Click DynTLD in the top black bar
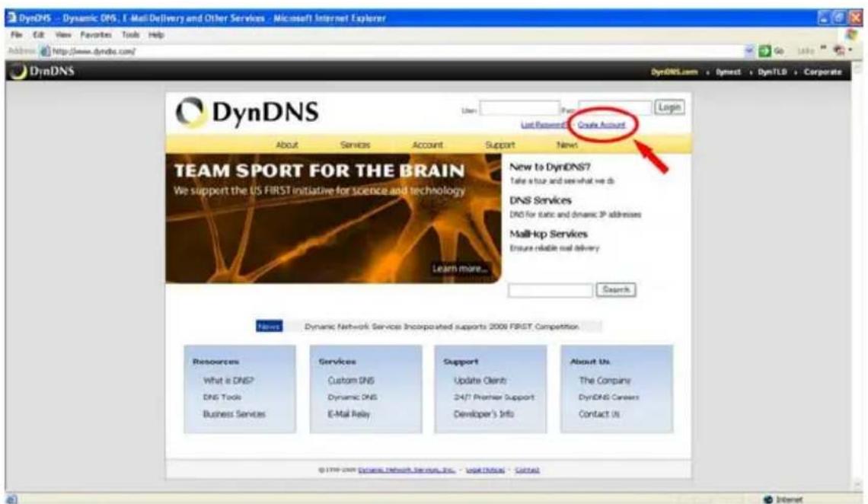Screen dimensions: 868x504 point(772,72)
